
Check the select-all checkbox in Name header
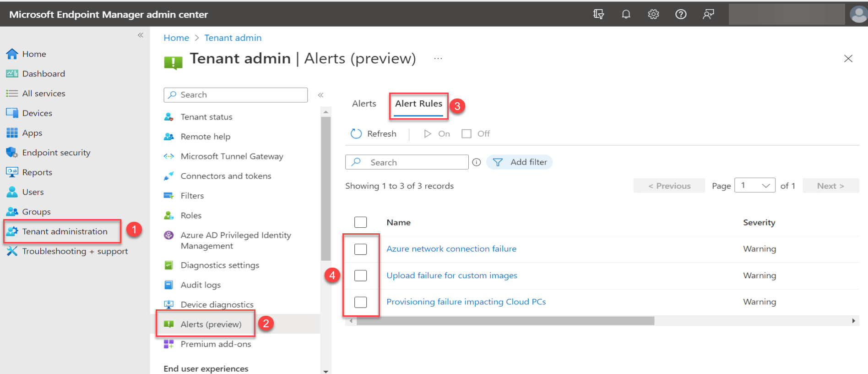tap(361, 222)
